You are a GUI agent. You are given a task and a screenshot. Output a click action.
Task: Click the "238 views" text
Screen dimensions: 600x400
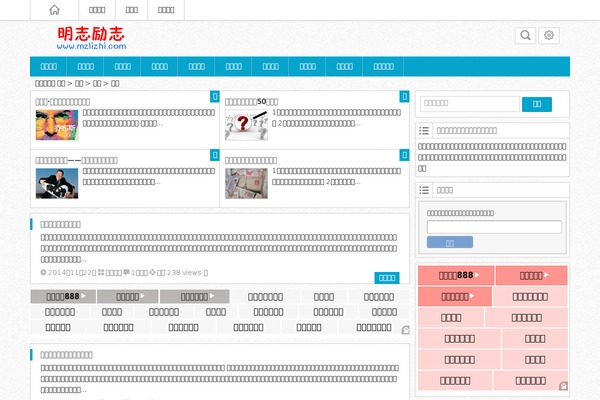[184, 273]
